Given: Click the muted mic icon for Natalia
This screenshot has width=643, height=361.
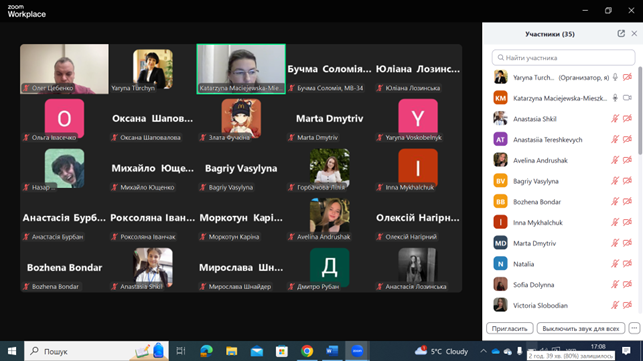Looking at the screenshot, I should 615,264.
